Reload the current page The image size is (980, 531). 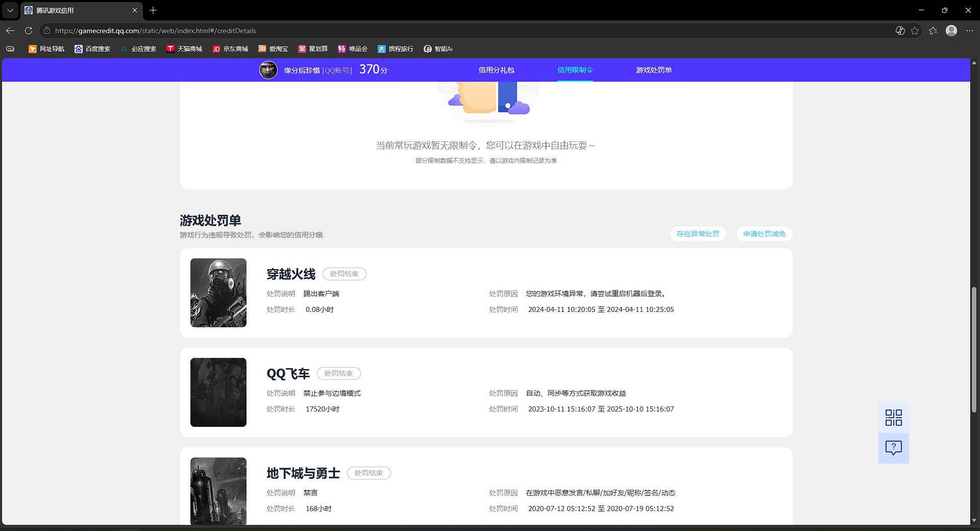29,31
